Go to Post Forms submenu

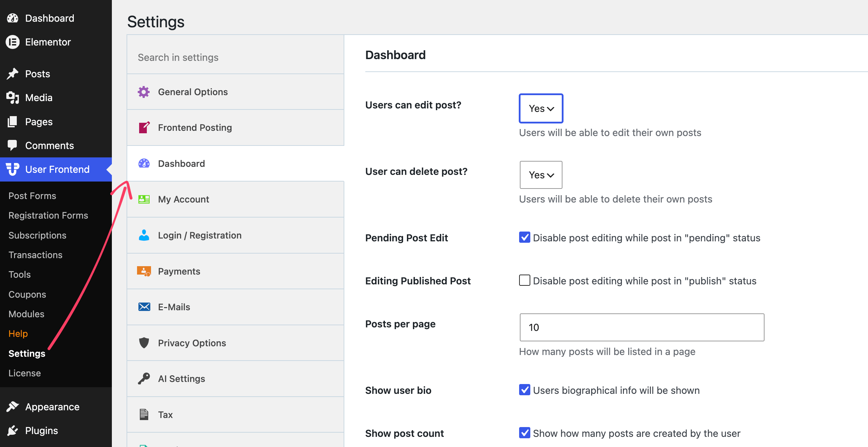pyautogui.click(x=32, y=196)
